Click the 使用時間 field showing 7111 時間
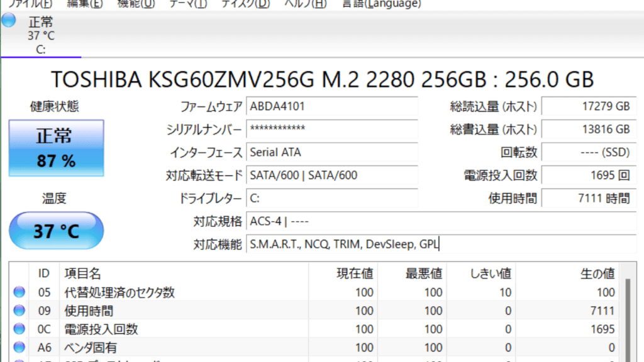 pos(586,199)
